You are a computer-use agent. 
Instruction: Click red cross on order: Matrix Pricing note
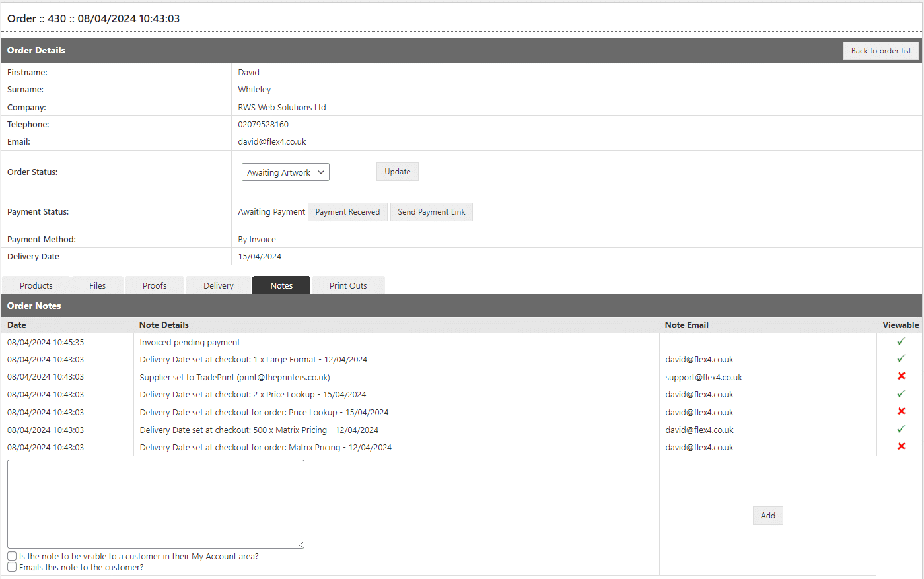[x=901, y=446]
